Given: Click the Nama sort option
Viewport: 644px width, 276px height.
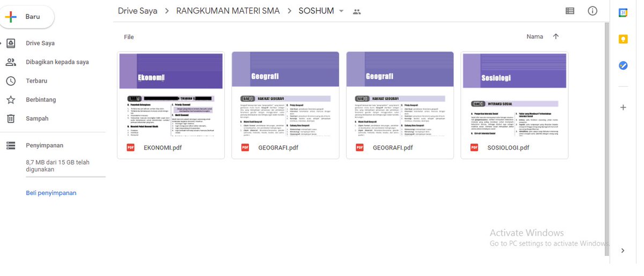Looking at the screenshot, I should (x=535, y=37).
